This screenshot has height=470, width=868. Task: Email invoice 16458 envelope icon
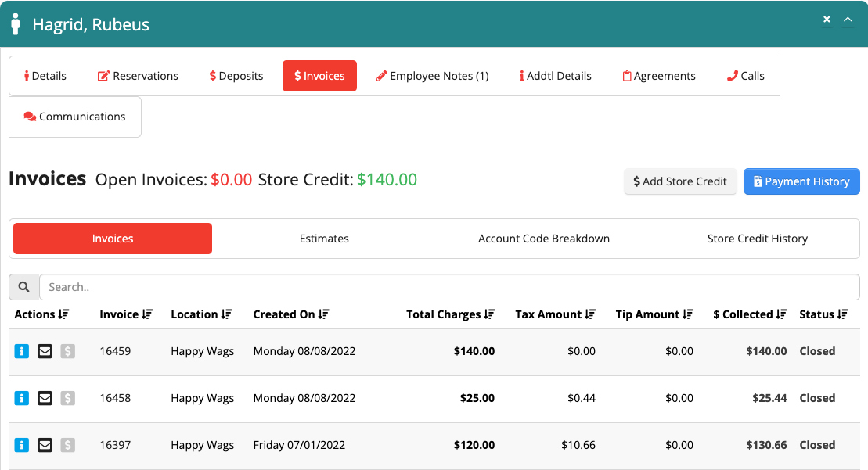(45, 398)
